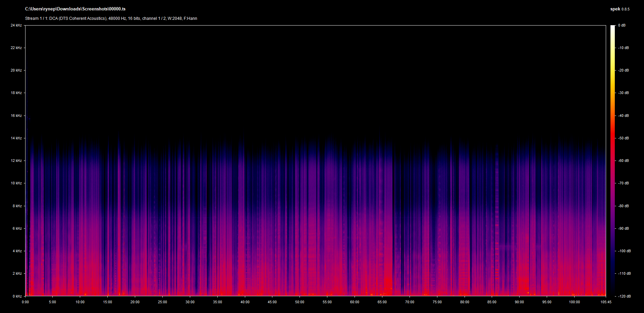Click the 80:00 time axis marker
This screenshot has width=644, height=313.
[x=465, y=302]
